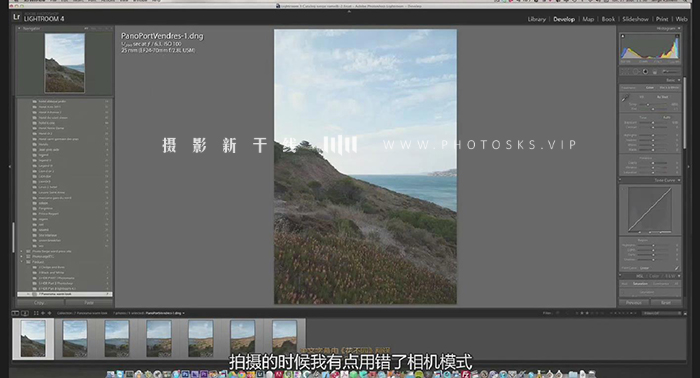Select the Crop Overlay tool
This screenshot has height=378, width=700.
tap(624, 71)
